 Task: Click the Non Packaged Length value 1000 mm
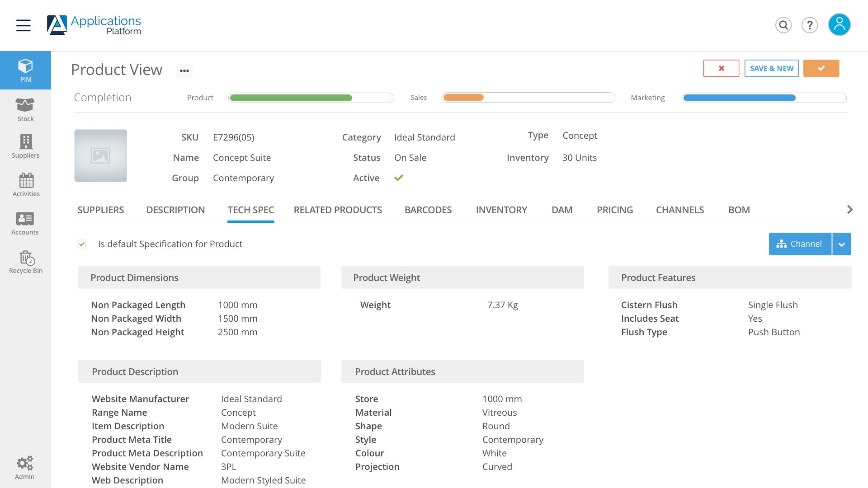coord(238,305)
